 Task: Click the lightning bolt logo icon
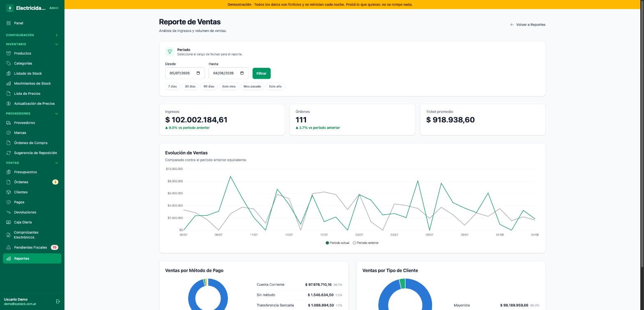(10, 8)
